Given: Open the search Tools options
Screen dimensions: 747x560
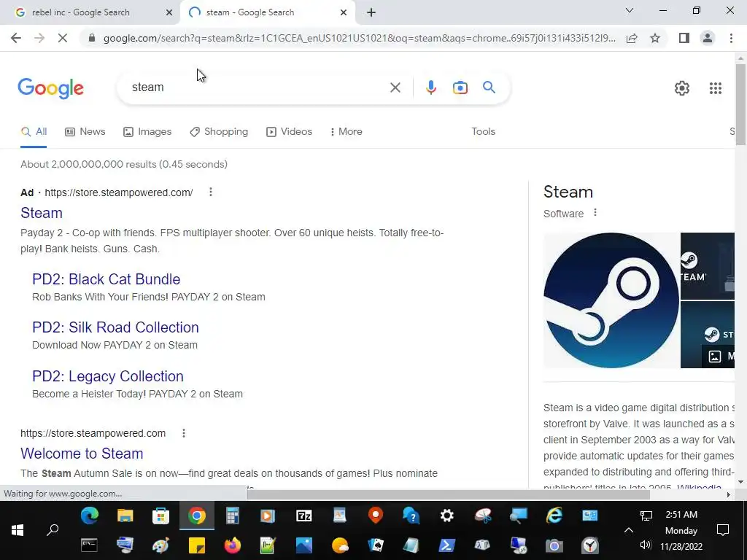Looking at the screenshot, I should [483, 132].
